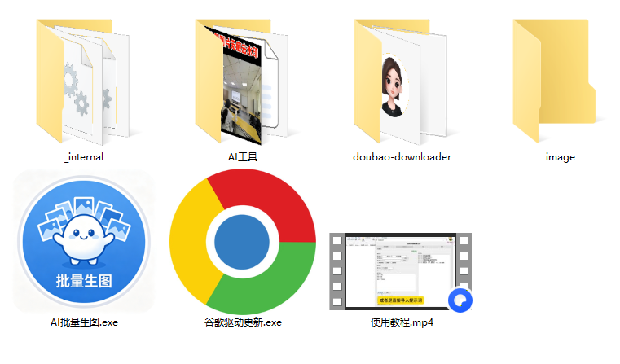Select the 使用教程.mp4 video thumbnail

click(x=401, y=271)
